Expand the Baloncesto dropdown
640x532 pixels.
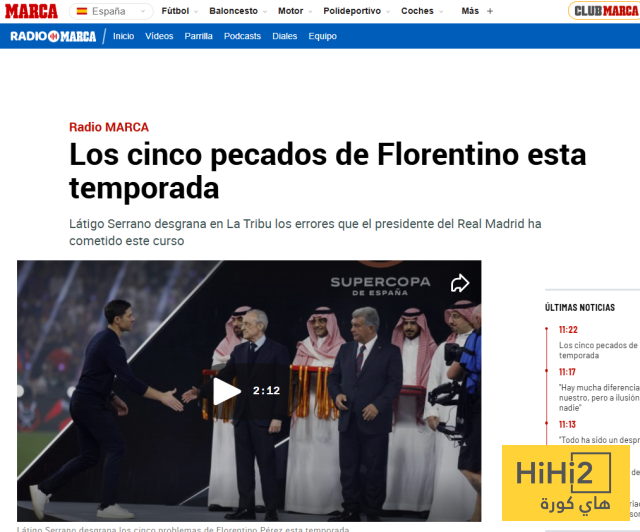[237, 11]
